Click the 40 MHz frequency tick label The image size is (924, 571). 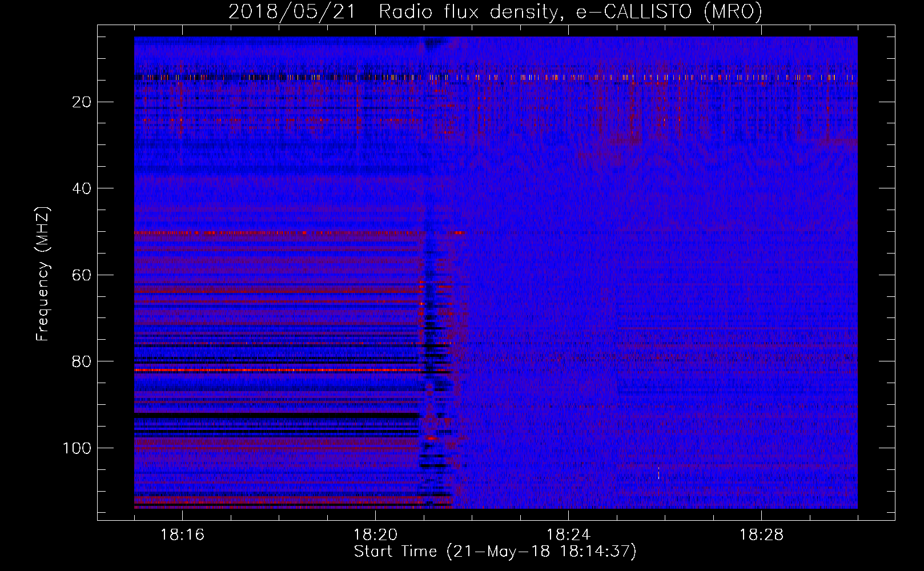82,188
